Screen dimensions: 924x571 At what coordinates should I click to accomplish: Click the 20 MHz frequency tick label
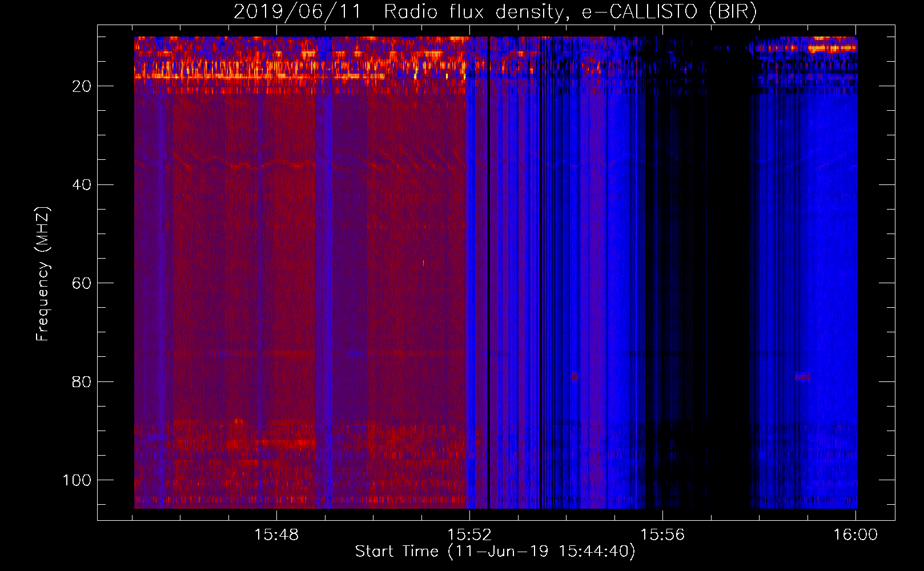pos(82,86)
